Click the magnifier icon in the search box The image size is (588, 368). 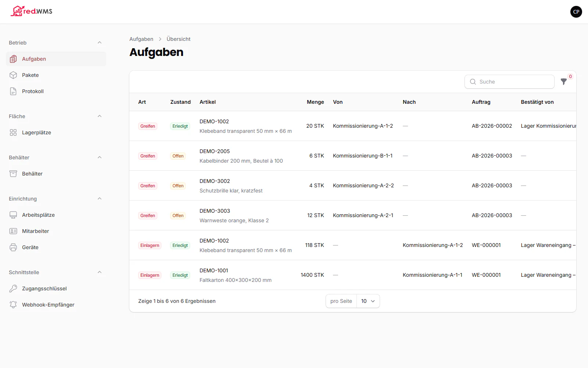(x=473, y=82)
